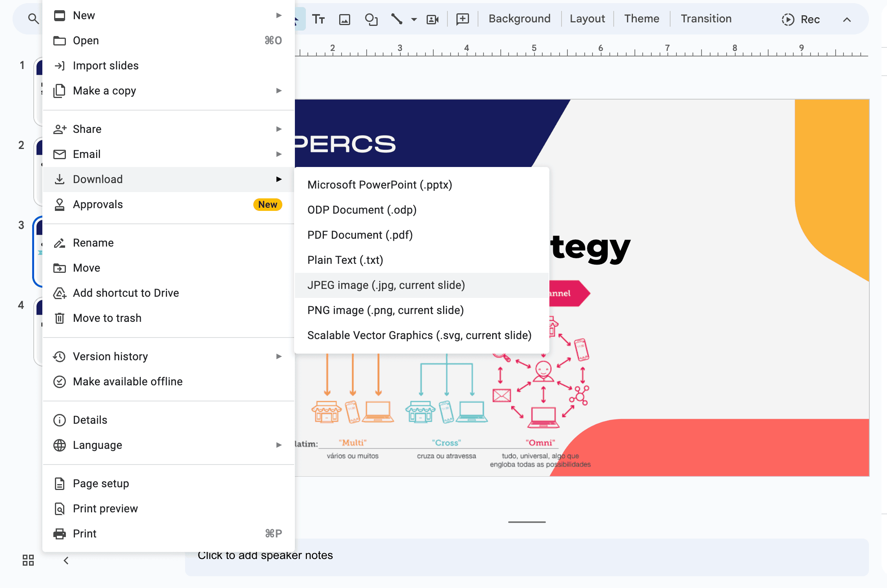Open the Download submenu
This screenshot has height=588, width=887.
point(169,179)
